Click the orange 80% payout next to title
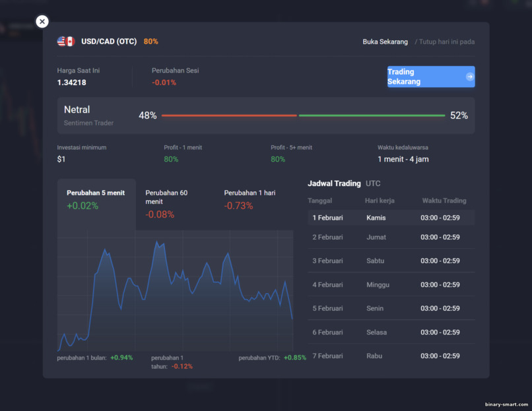 pyautogui.click(x=150, y=42)
